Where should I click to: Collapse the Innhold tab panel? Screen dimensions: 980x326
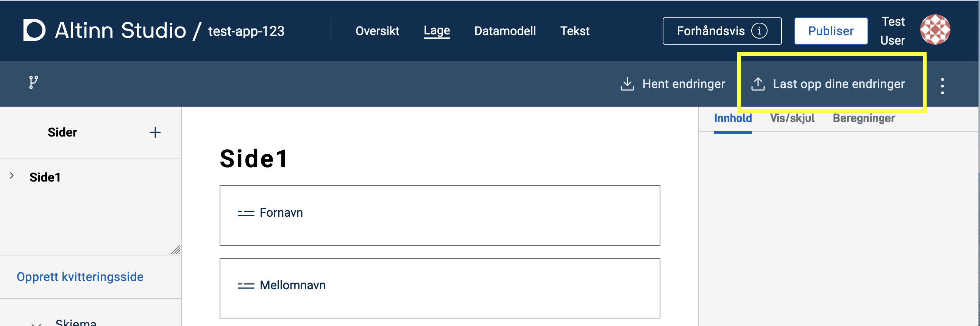click(x=733, y=118)
